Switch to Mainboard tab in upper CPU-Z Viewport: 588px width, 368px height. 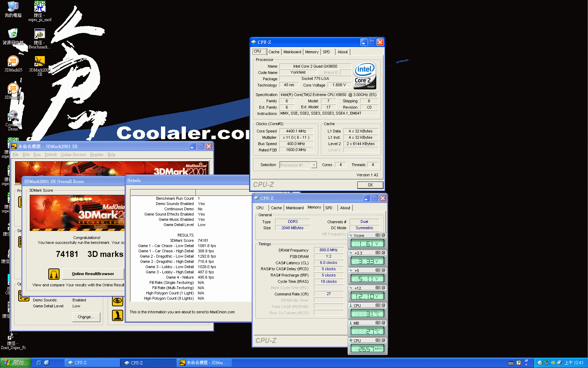292,52
